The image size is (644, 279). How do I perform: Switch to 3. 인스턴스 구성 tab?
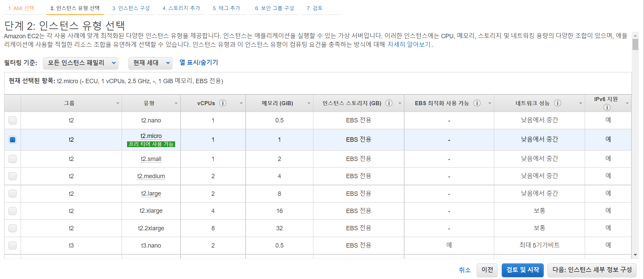tap(131, 8)
